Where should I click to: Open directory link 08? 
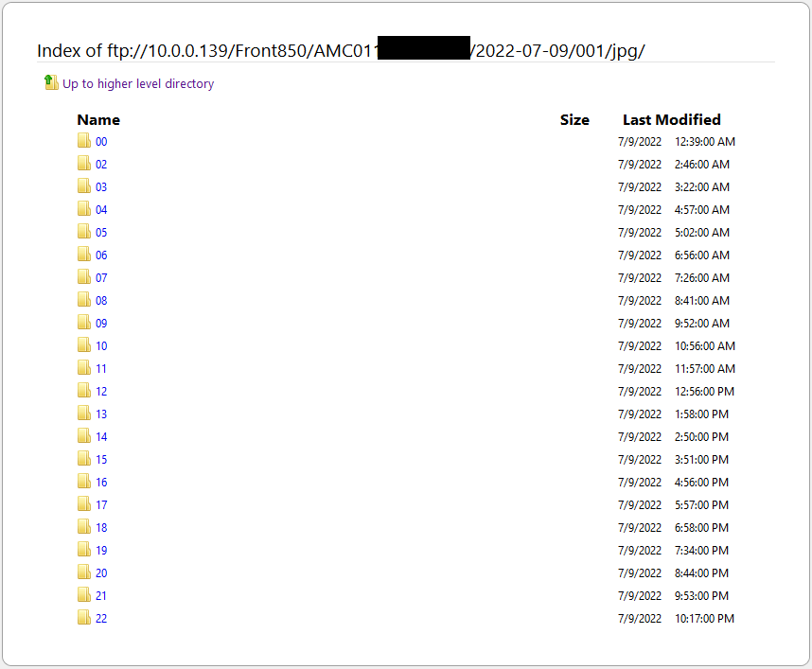pyautogui.click(x=101, y=301)
